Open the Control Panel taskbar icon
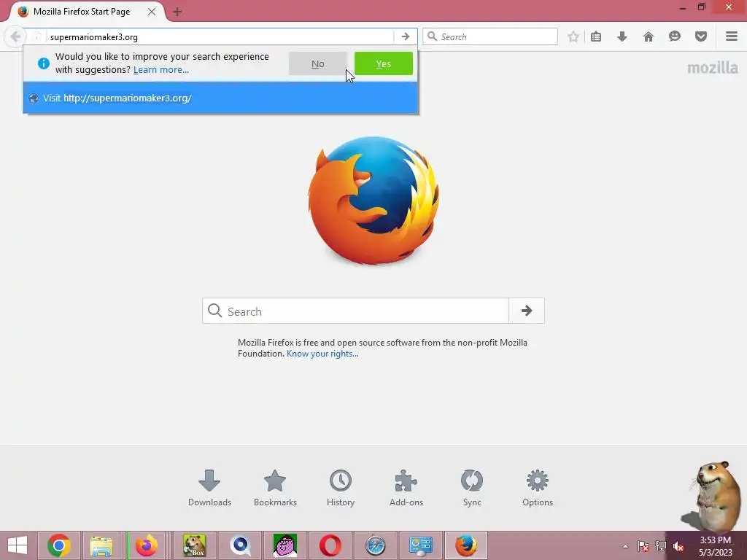747x560 pixels. 420,545
